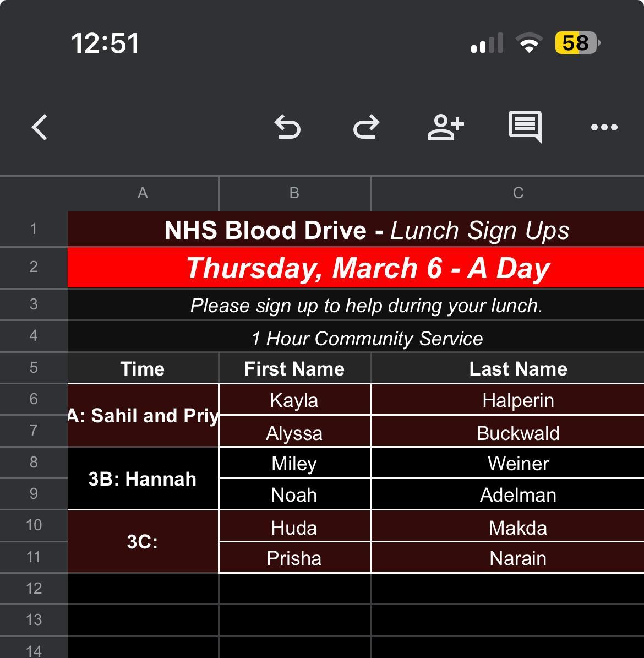644x658 pixels.
Task: Open the share/add person icon
Action: click(x=445, y=128)
